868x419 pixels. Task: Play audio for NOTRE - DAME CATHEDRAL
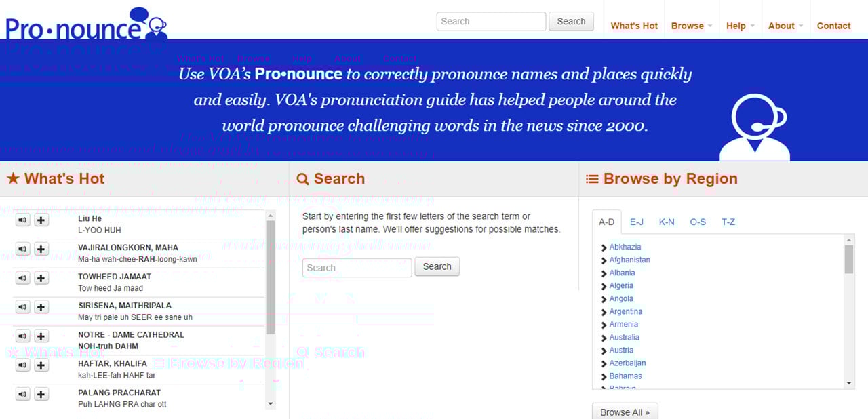pos(23,336)
